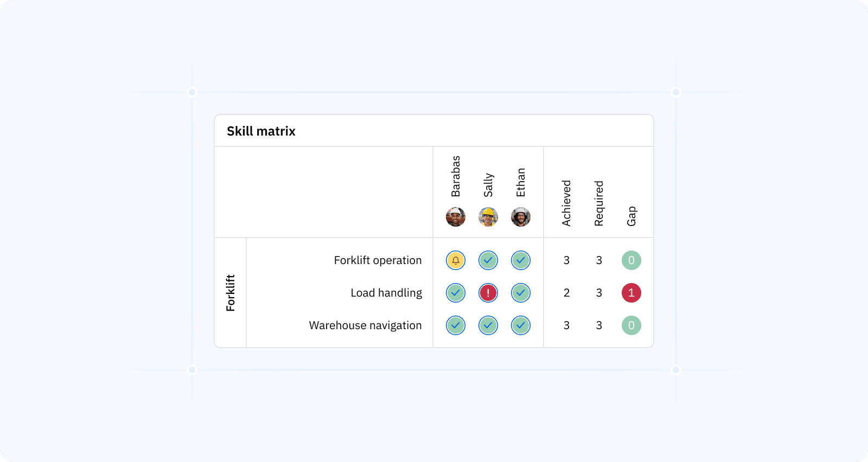Viewport: 868px width, 462px height.
Task: Open Sally's profile avatar
Action: tap(488, 217)
